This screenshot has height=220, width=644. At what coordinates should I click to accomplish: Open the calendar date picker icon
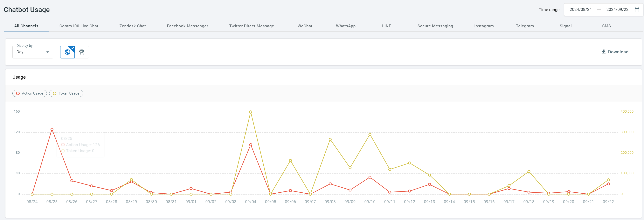point(637,10)
